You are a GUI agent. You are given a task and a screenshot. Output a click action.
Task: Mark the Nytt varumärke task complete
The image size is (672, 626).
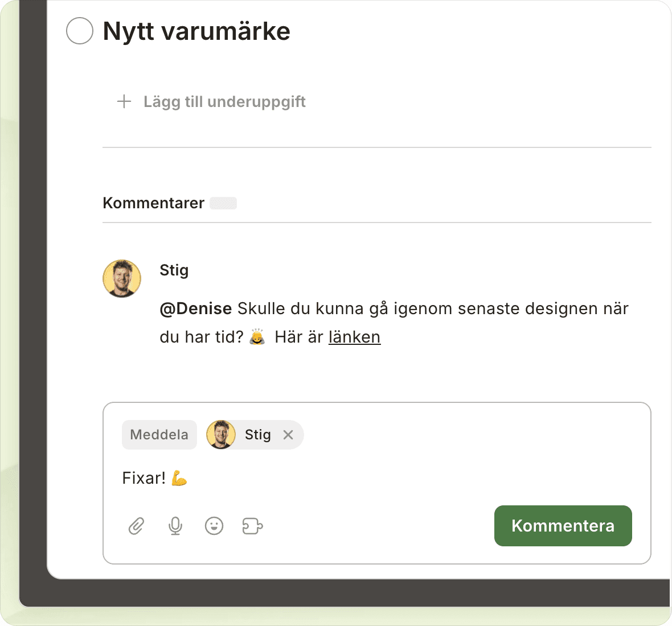click(80, 31)
